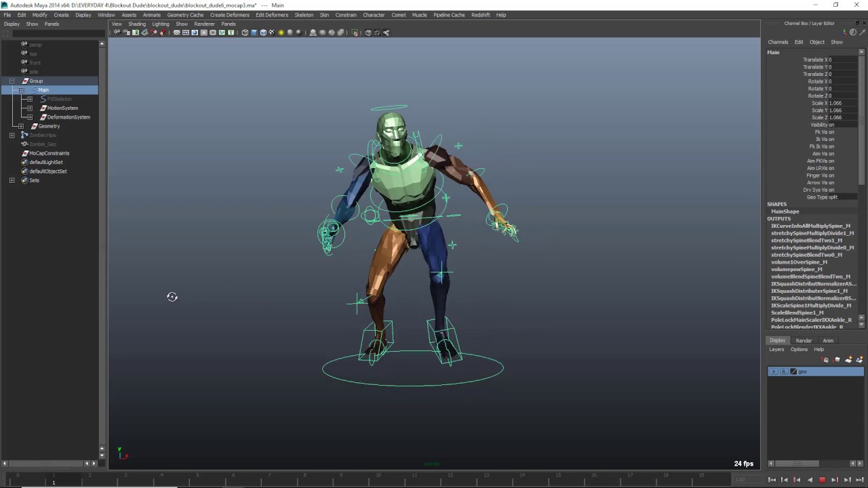Select Smooth Shade All blue cube icon
Image resolution: width=868 pixels, height=488 pixels.
pyautogui.click(x=254, y=33)
